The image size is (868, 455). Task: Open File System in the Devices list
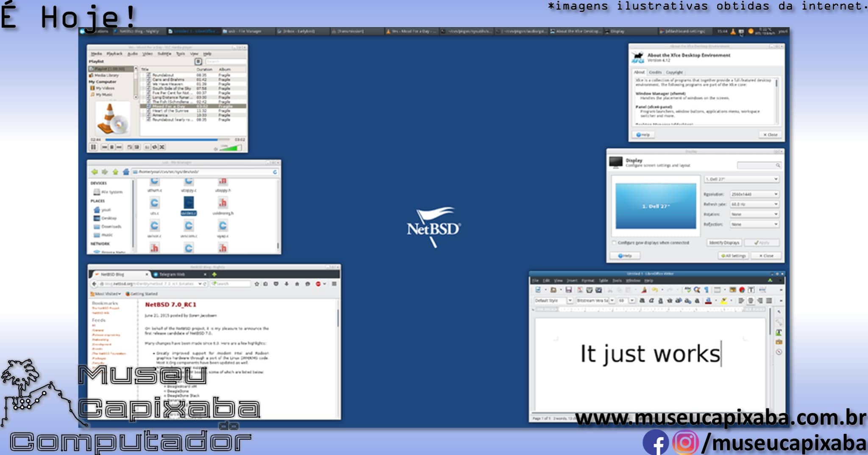(108, 192)
